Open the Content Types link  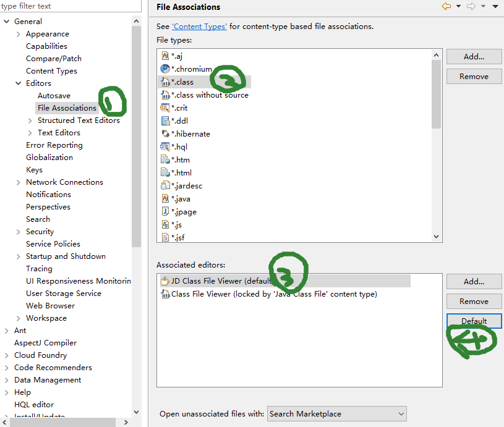(199, 27)
